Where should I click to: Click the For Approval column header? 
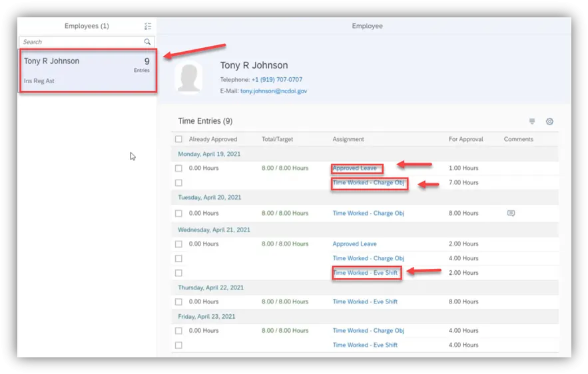tap(466, 140)
